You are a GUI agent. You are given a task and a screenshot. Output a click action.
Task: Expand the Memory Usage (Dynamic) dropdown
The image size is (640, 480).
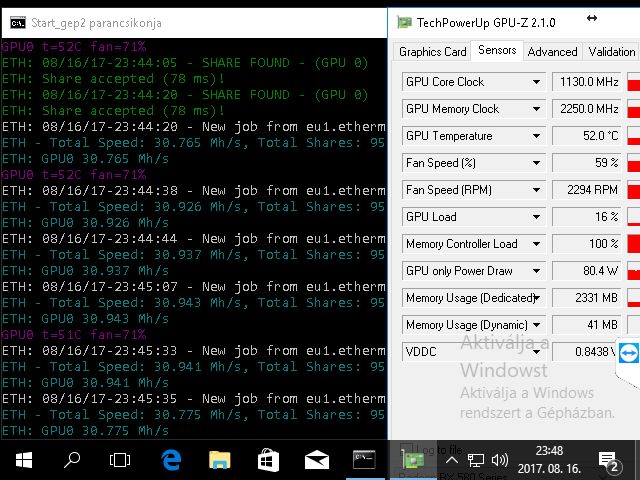[536, 325]
